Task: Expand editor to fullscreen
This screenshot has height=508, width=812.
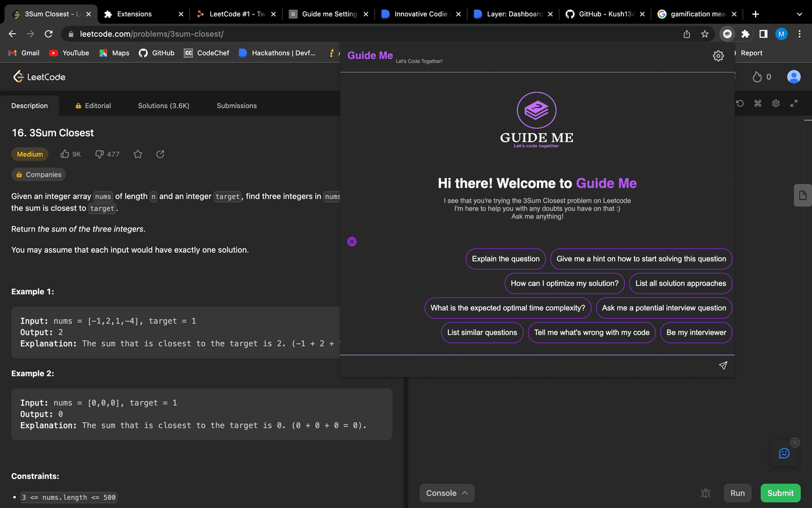Action: coord(794,103)
